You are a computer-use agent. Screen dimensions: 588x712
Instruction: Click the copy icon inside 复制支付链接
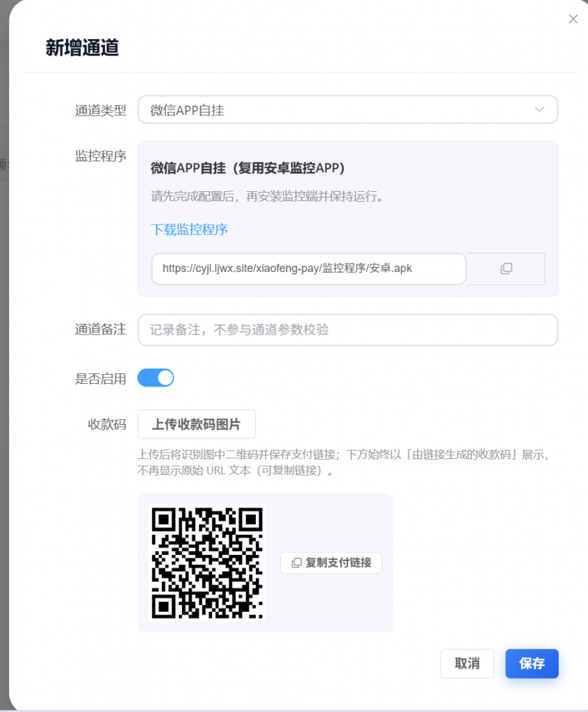click(x=297, y=563)
